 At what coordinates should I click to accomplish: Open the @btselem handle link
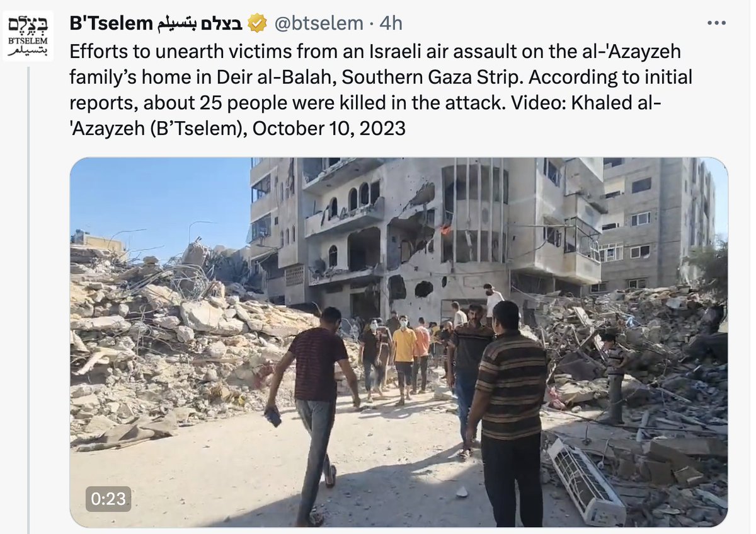(x=319, y=24)
